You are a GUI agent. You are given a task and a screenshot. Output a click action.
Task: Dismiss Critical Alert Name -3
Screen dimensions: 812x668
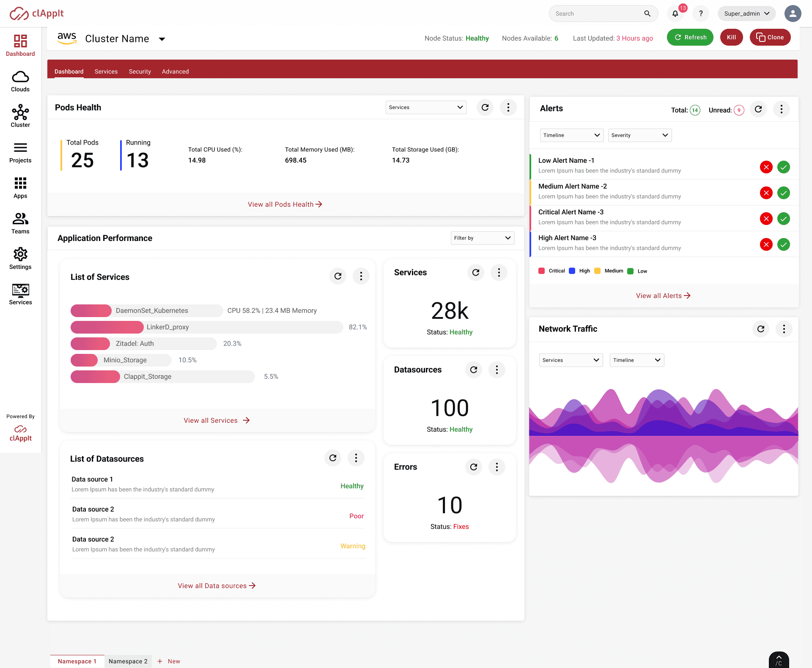766,219
